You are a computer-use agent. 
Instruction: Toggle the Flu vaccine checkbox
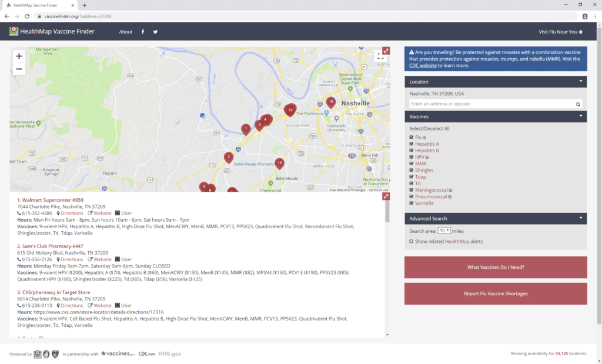tap(411, 137)
